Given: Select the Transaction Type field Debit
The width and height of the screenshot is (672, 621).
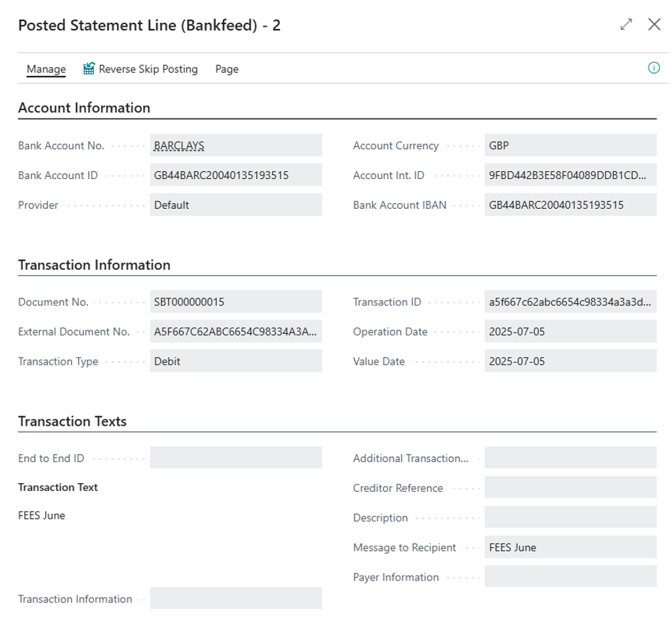Looking at the screenshot, I should tap(236, 361).
